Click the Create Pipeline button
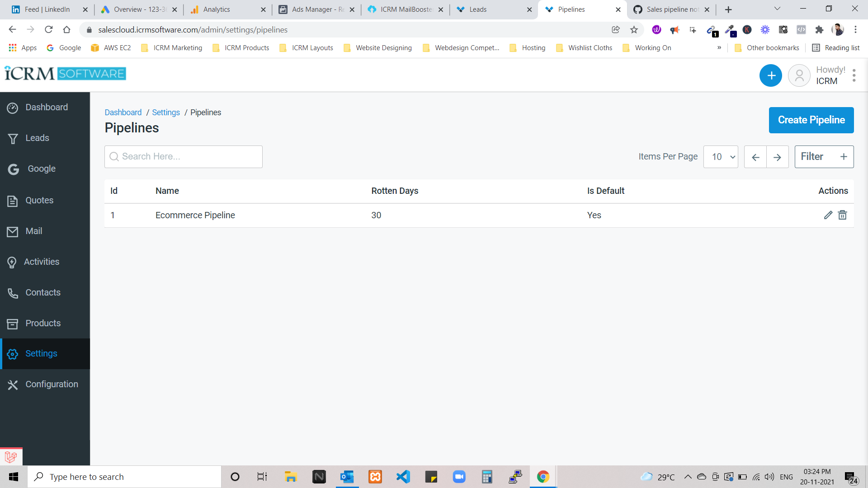 point(811,120)
